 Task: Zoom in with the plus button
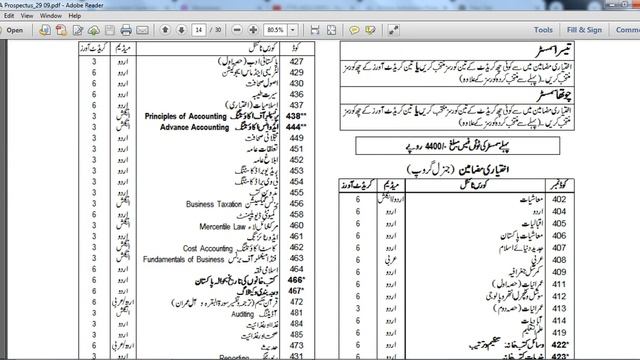pos(253,30)
